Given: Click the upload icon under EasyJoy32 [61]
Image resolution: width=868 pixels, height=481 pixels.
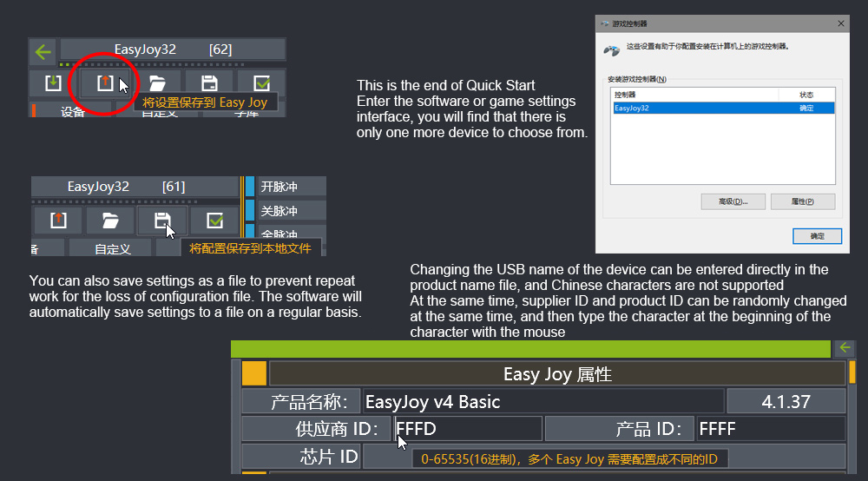Looking at the screenshot, I should coord(58,220).
